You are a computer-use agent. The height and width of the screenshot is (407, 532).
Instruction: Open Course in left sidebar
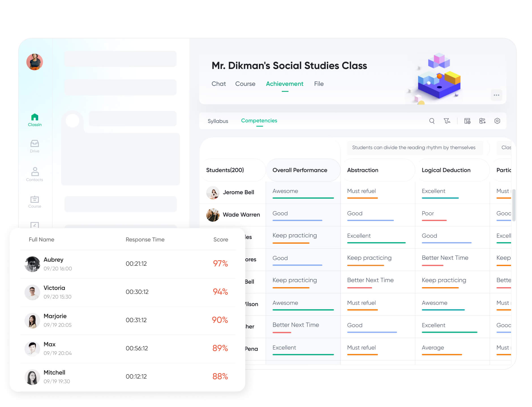(x=35, y=202)
